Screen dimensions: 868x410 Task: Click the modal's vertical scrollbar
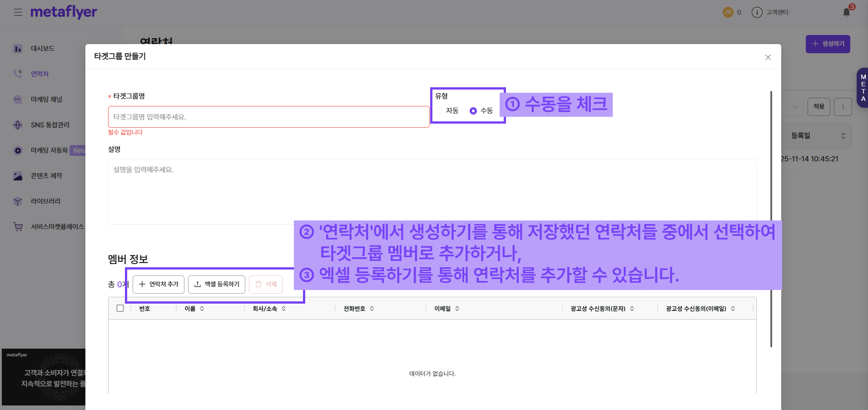[x=771, y=218]
